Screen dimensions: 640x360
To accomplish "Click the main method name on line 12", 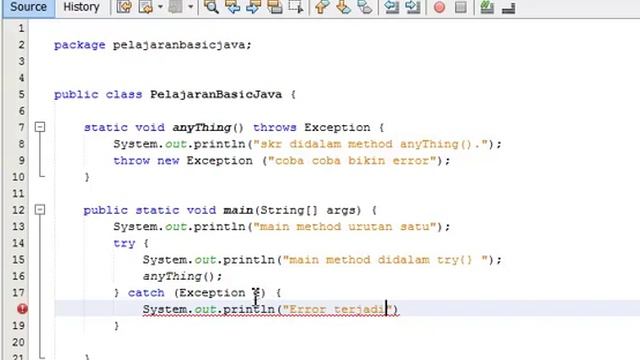I will coord(238,210).
